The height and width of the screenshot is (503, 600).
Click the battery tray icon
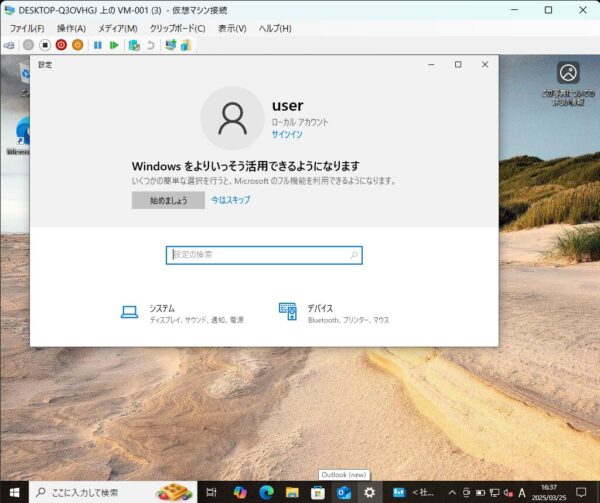click(480, 493)
